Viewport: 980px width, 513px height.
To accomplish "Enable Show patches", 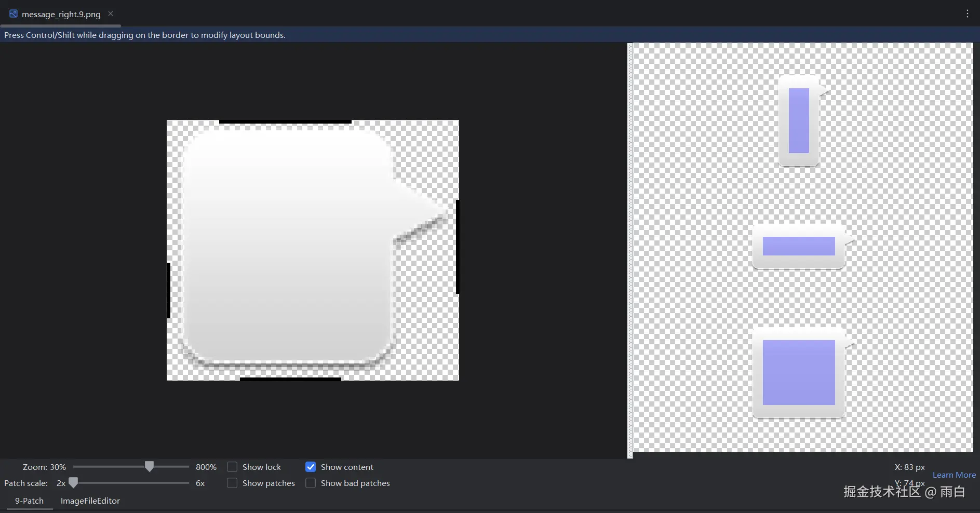I will point(232,483).
